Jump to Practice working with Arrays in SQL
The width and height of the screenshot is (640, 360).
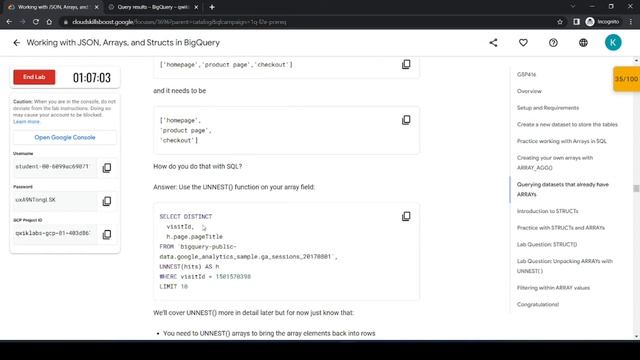(x=562, y=141)
